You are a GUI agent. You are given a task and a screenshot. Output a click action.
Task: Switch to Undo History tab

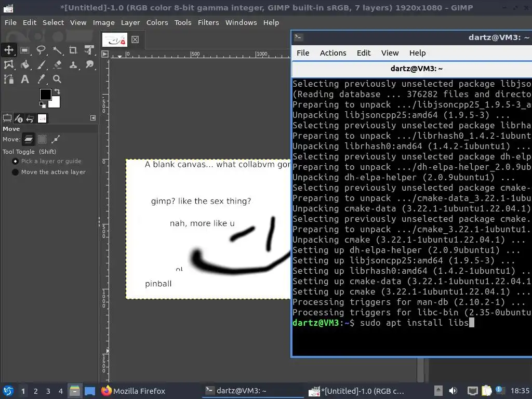pyautogui.click(x=30, y=118)
